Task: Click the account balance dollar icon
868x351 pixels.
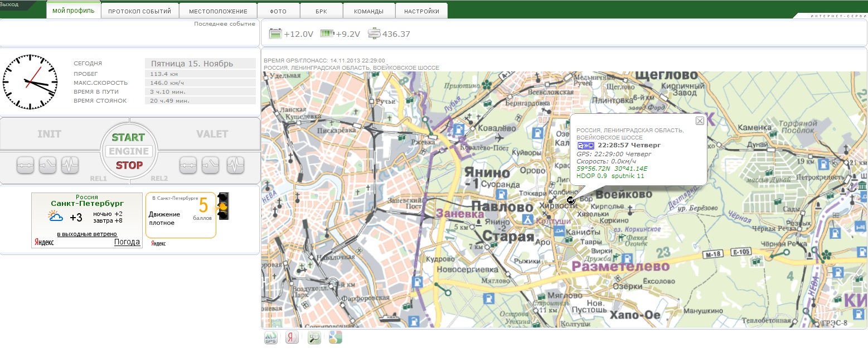Action: point(374,34)
